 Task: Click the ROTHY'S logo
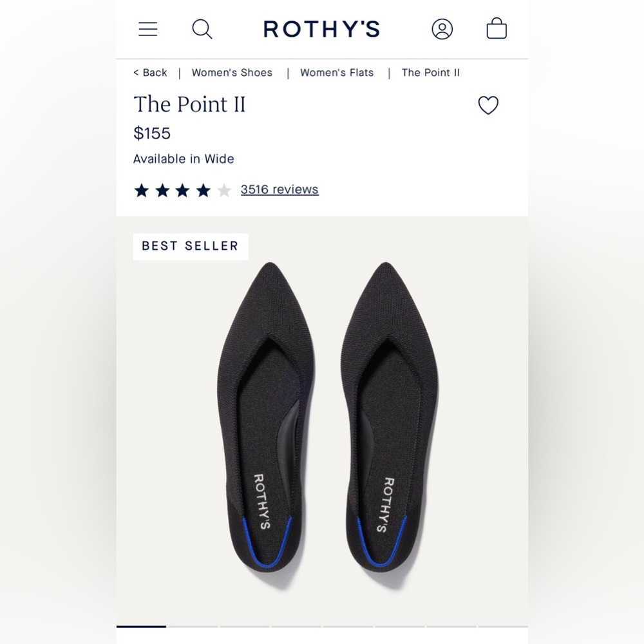click(321, 28)
